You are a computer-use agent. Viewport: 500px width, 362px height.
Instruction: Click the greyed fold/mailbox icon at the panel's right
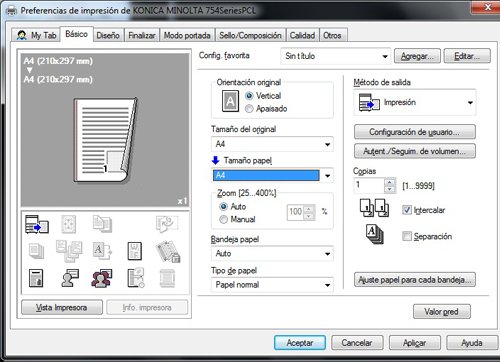167,224
